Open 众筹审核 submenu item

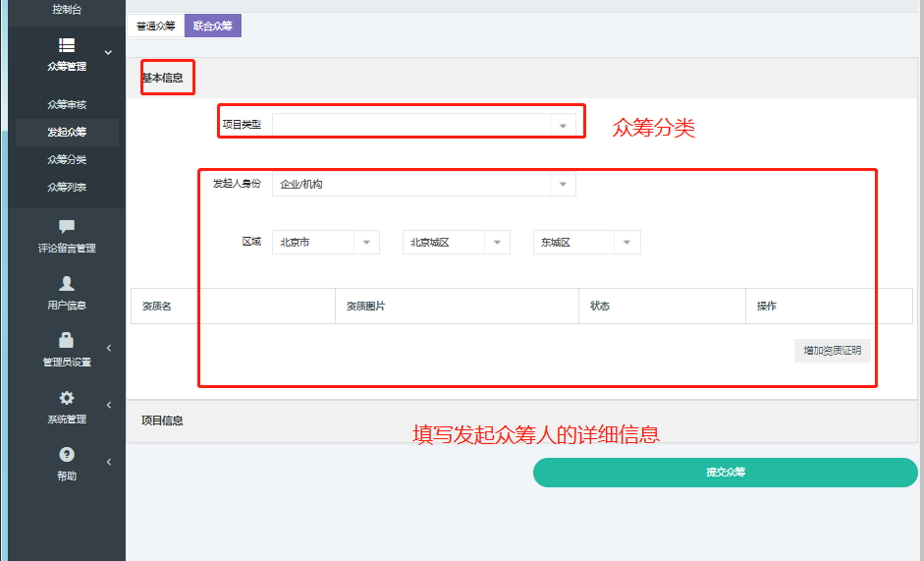[x=67, y=104]
